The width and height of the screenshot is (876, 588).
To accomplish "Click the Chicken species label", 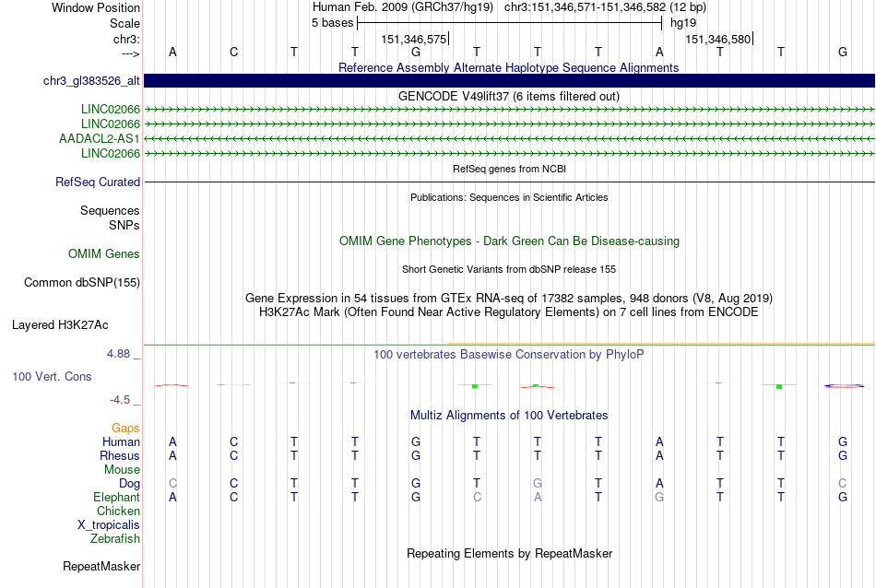I will tap(118, 511).
